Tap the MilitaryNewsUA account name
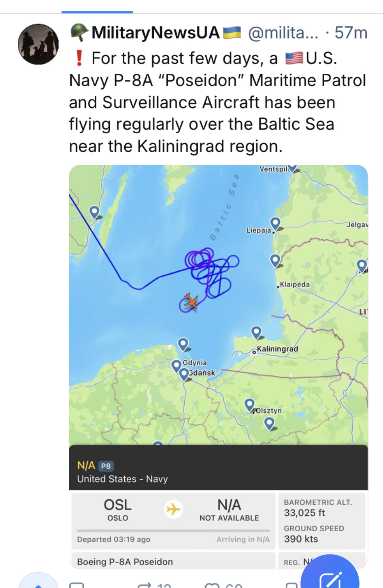This screenshot has width=383, height=588. (x=155, y=33)
